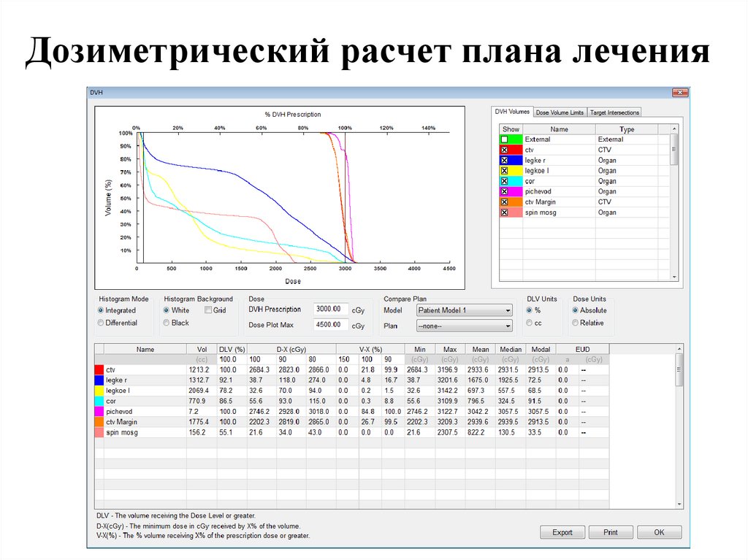748x560 pixels.
Task: Click the Dose Plot Max field
Action: point(331,325)
